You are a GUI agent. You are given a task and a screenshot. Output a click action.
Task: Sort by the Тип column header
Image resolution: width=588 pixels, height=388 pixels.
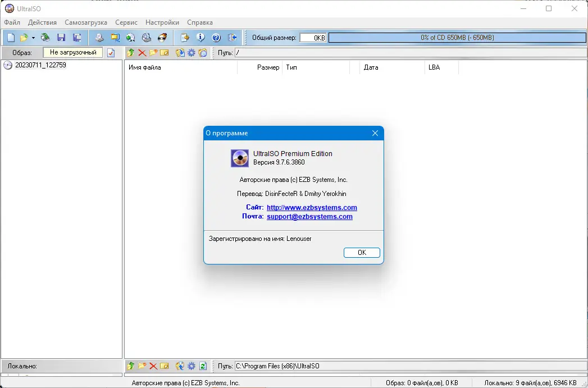coord(316,67)
